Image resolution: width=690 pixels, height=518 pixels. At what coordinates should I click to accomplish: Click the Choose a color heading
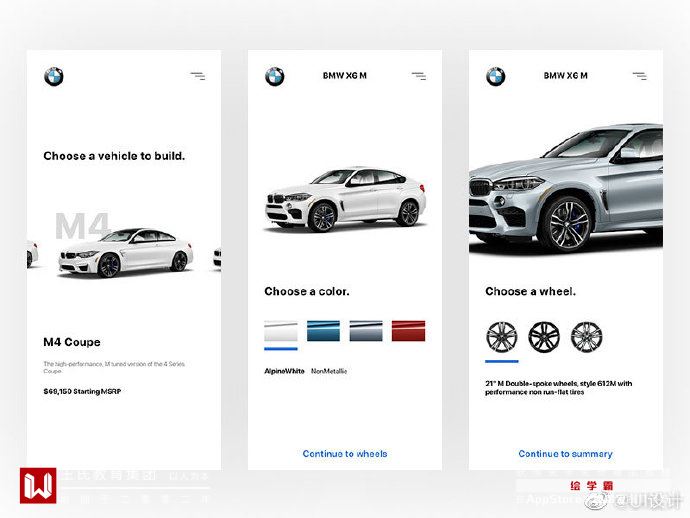307,291
